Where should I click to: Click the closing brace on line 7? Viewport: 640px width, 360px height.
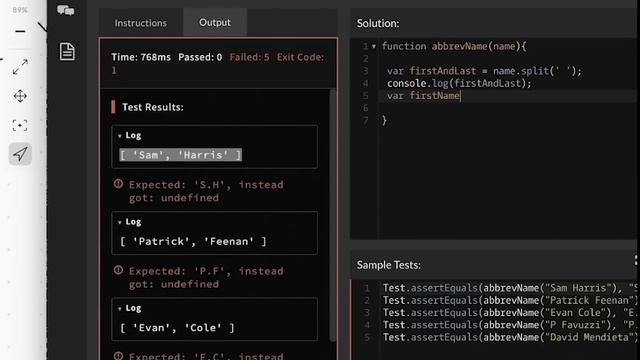coord(384,120)
